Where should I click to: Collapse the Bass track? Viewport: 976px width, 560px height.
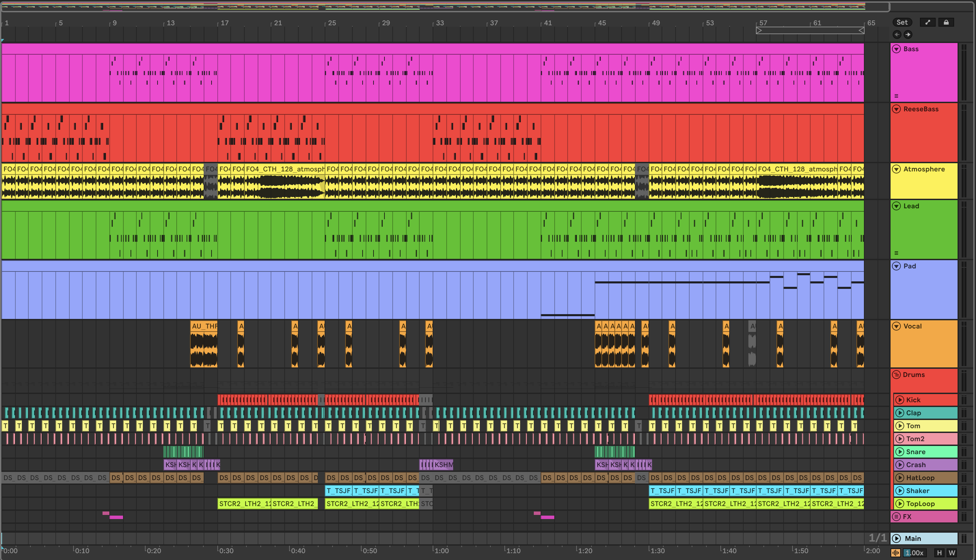[896, 49]
